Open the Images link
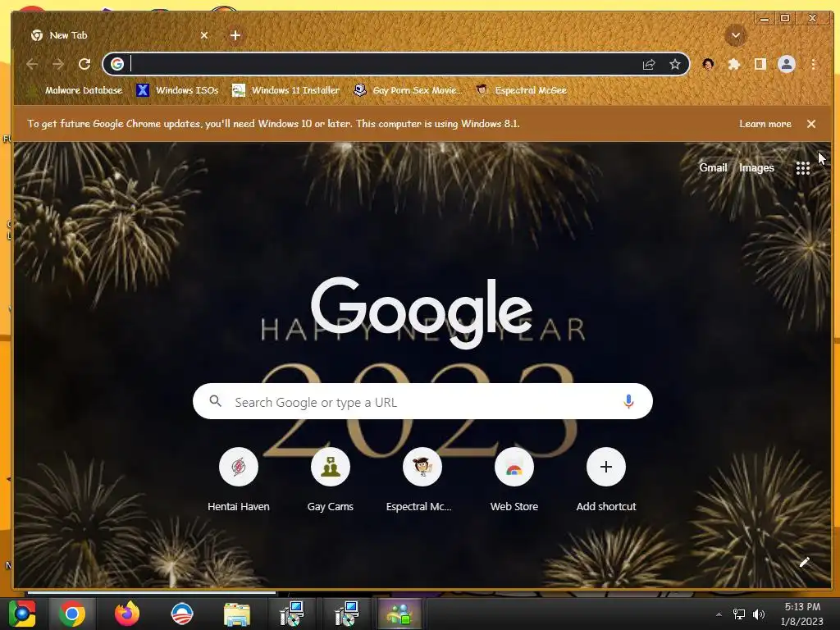 [756, 167]
